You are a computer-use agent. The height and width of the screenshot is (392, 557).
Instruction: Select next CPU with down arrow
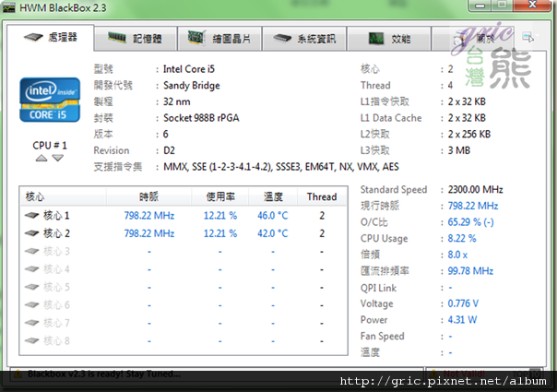[x=57, y=158]
